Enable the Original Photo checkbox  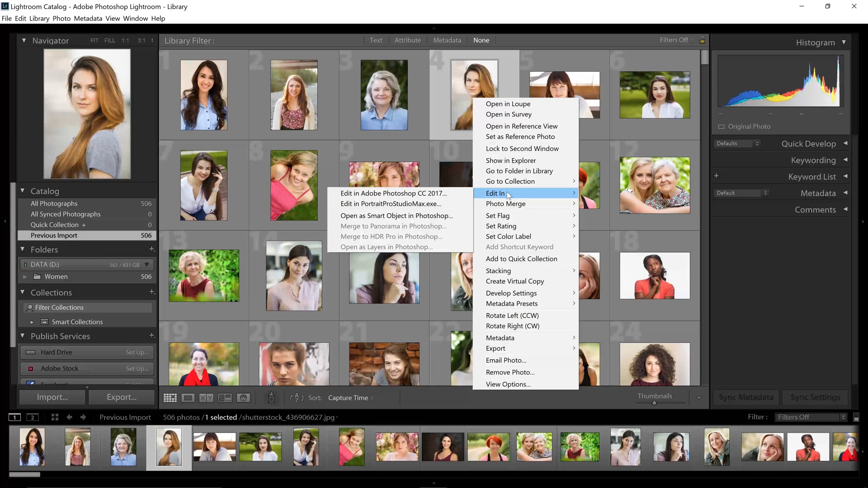pos(722,127)
